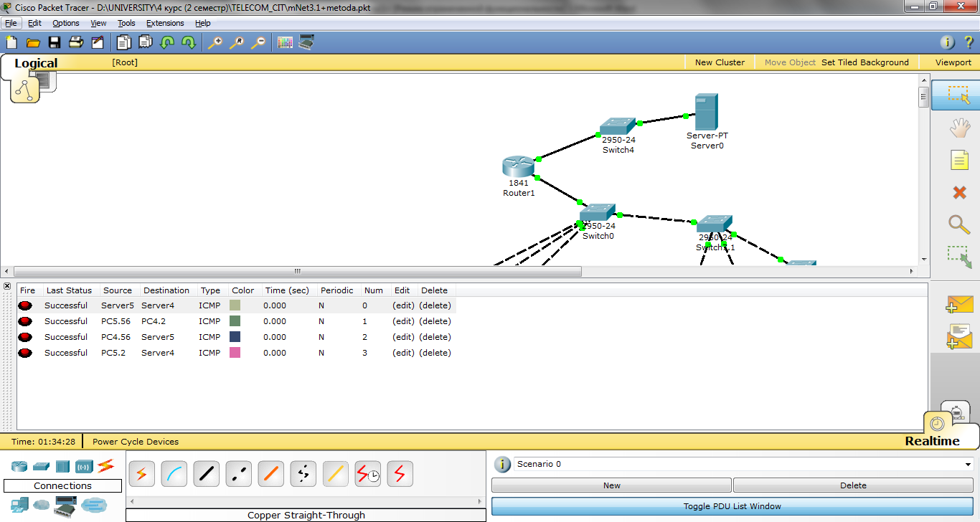Select the Switches device category icon
980x522 pixels.
tap(41, 467)
